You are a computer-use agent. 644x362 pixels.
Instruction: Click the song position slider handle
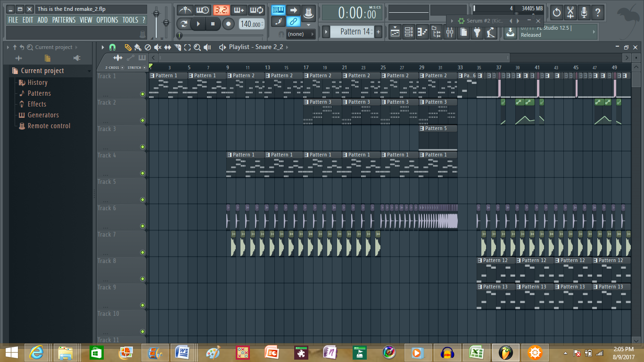(179, 35)
